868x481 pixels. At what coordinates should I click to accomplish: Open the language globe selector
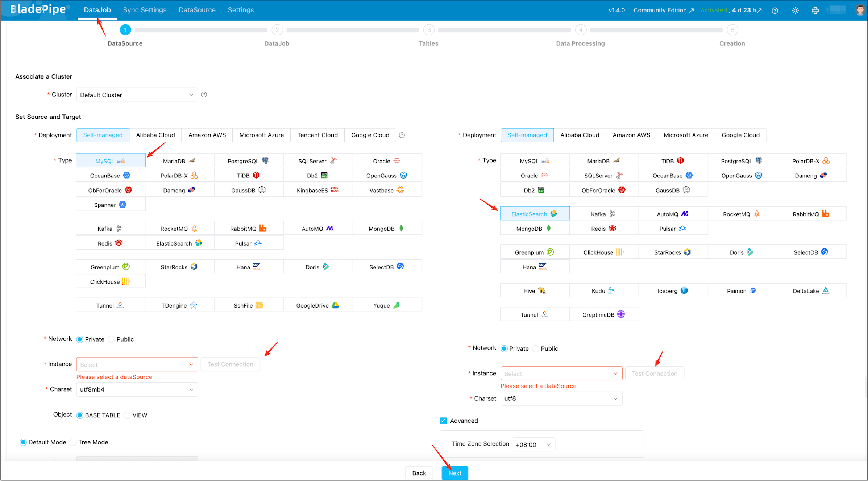(x=815, y=10)
